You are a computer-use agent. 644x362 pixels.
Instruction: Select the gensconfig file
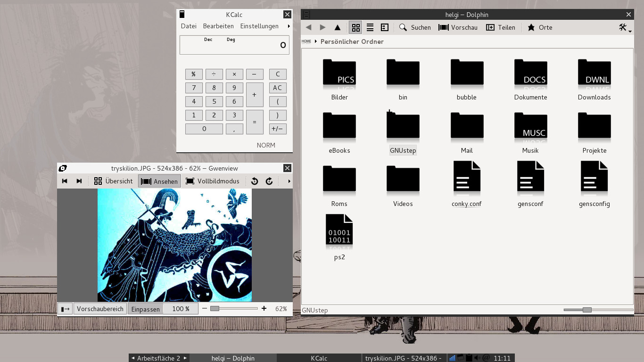(x=594, y=184)
